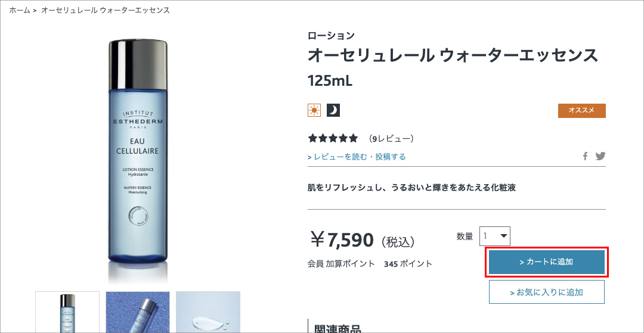
Task: Select the second thumbnail with blue background
Action: point(138,311)
